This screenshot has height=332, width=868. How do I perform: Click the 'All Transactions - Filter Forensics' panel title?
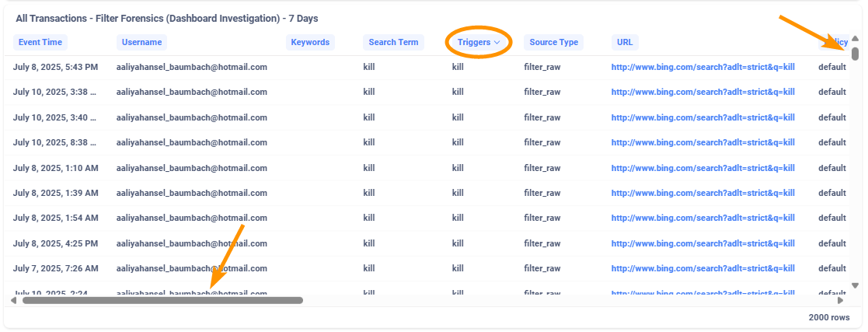coord(166,19)
